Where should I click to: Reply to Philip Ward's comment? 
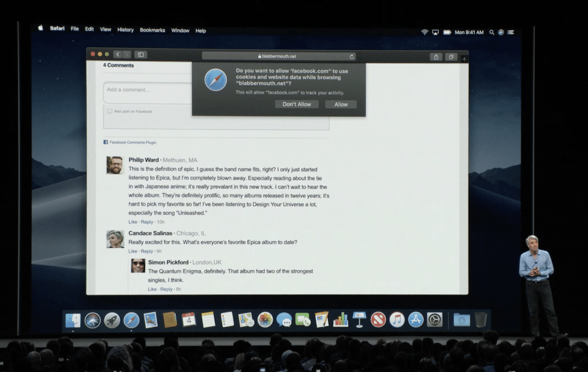[x=146, y=222]
